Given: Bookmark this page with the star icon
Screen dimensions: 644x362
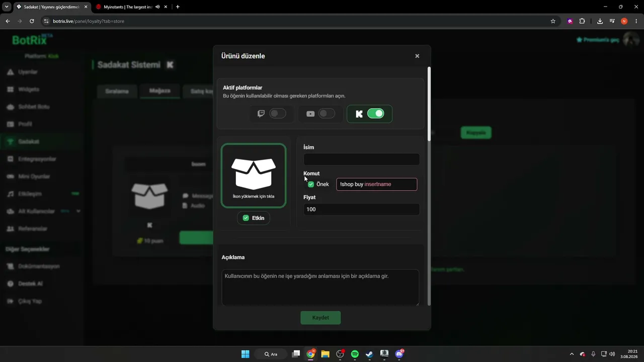Looking at the screenshot, I should click(553, 21).
